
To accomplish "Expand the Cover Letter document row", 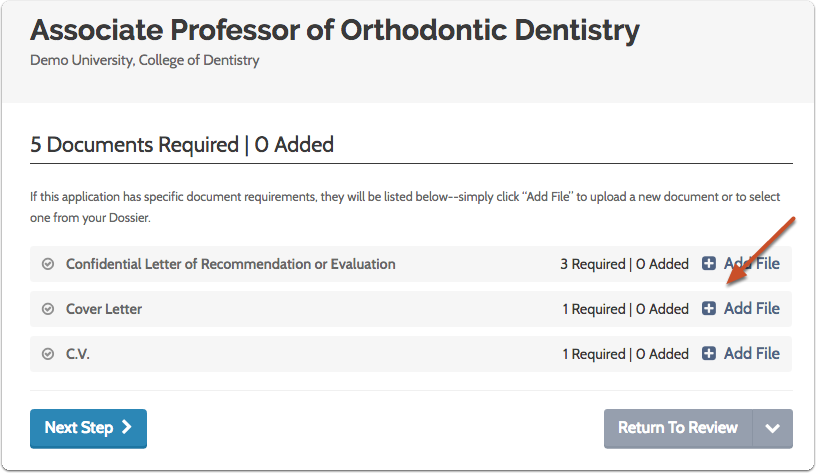I will point(104,309).
